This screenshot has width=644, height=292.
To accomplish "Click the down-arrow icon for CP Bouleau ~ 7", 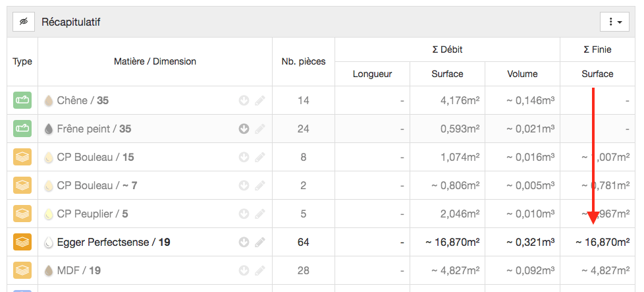I will pos(244,186).
